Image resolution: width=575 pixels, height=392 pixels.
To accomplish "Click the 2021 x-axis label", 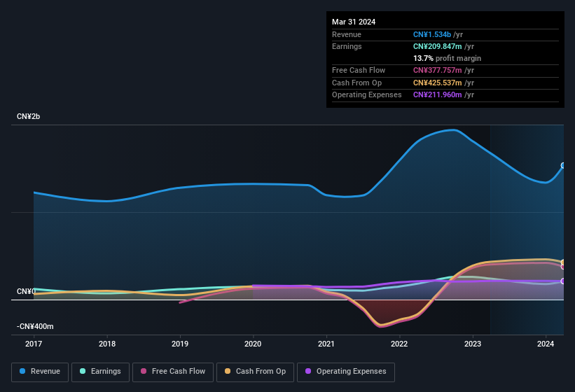I will [x=326, y=344].
